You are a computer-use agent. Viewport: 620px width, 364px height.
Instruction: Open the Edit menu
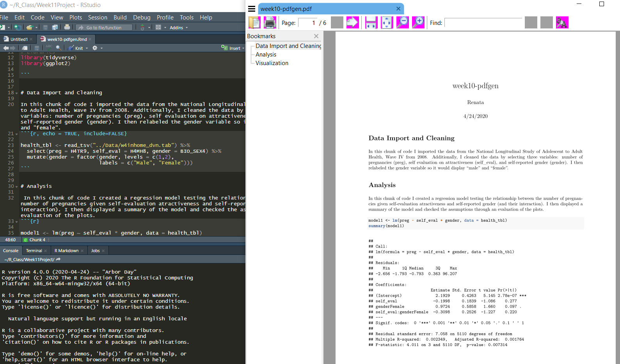pyautogui.click(x=20, y=18)
